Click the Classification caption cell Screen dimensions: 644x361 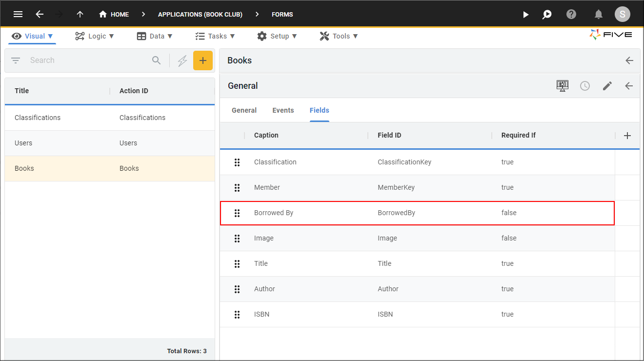(275, 162)
